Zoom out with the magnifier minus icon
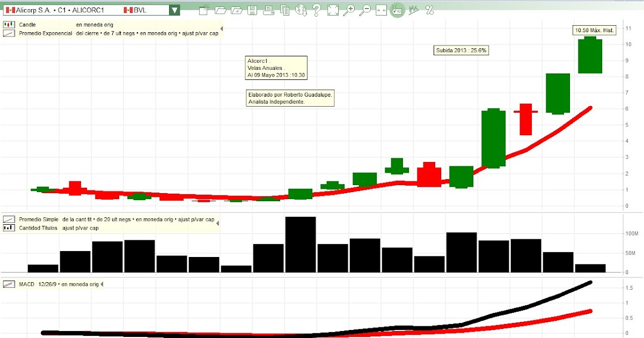 click(x=365, y=10)
